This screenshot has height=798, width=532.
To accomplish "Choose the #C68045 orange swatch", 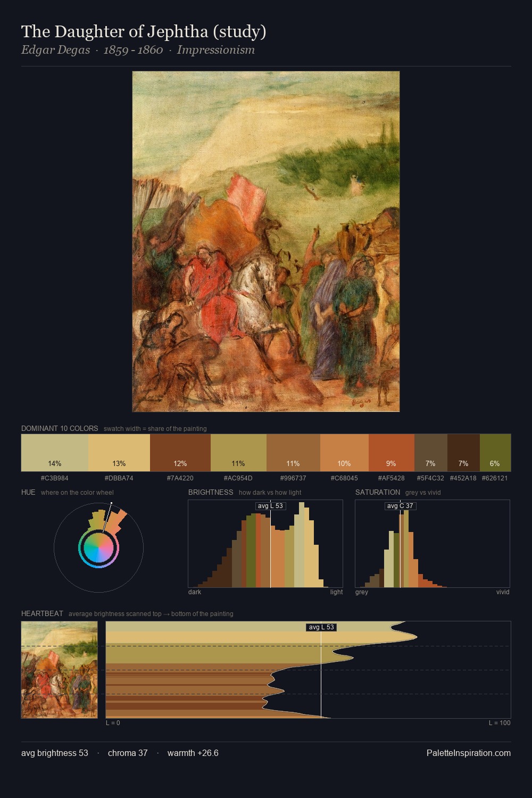I will [344, 453].
